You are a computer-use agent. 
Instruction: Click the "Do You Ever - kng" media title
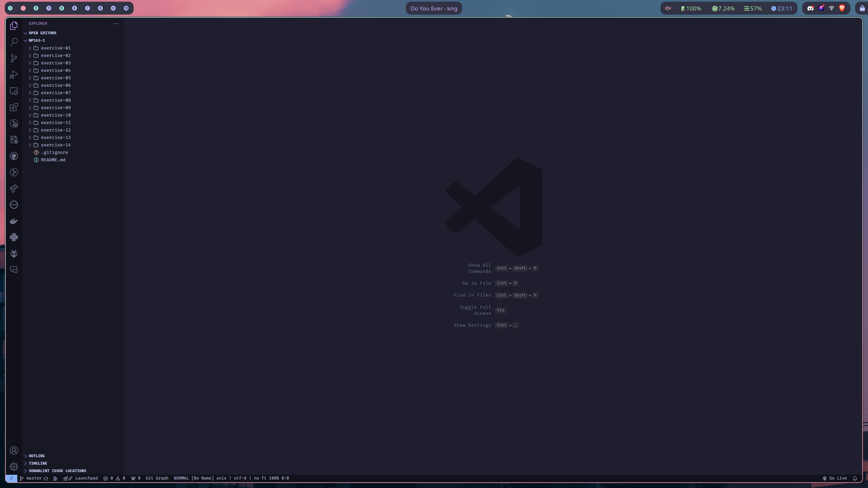(434, 8)
